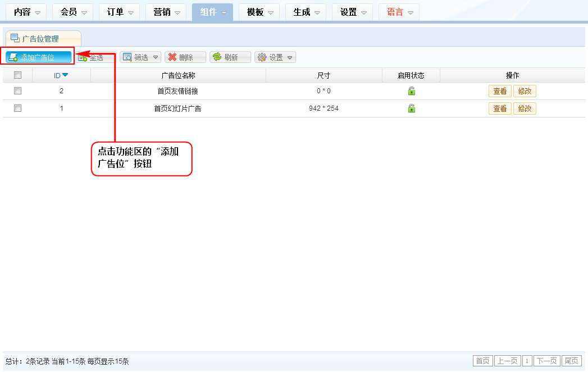588x372 pixels.
Task: Click the 全选 select-all toolbar icon
Action: [83, 57]
